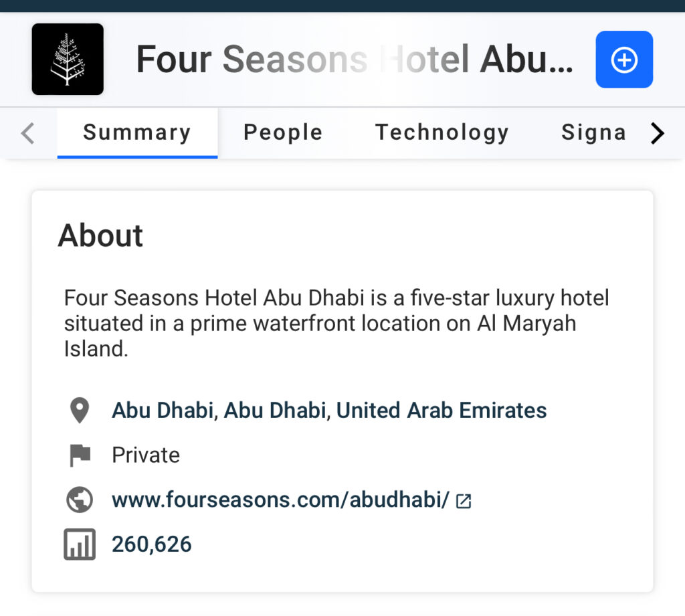685x616 pixels.
Task: Click the external link arrow icon
Action: pos(464,501)
